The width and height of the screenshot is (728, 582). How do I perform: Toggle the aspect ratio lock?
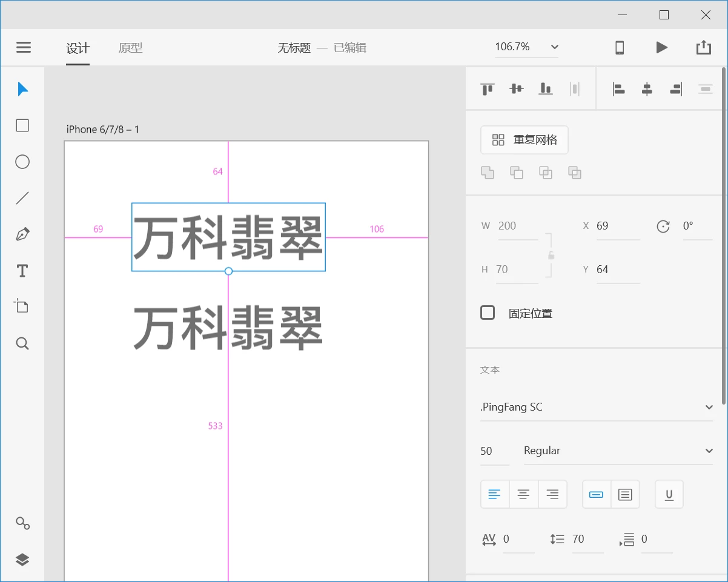(x=551, y=255)
